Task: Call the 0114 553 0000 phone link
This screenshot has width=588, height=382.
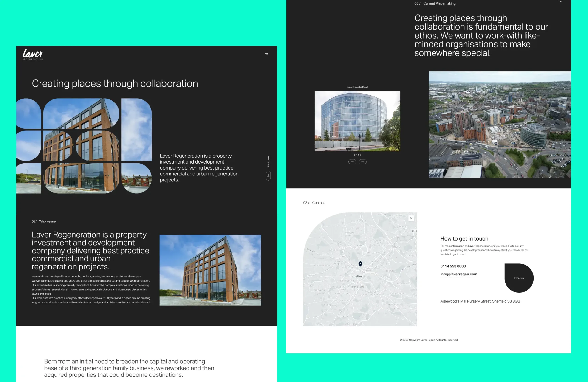Action: [453, 266]
